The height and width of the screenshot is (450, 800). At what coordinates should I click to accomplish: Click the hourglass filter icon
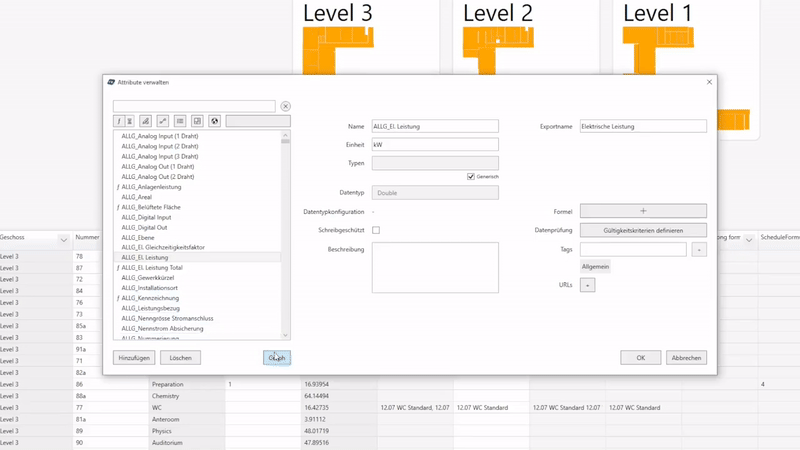click(130, 121)
